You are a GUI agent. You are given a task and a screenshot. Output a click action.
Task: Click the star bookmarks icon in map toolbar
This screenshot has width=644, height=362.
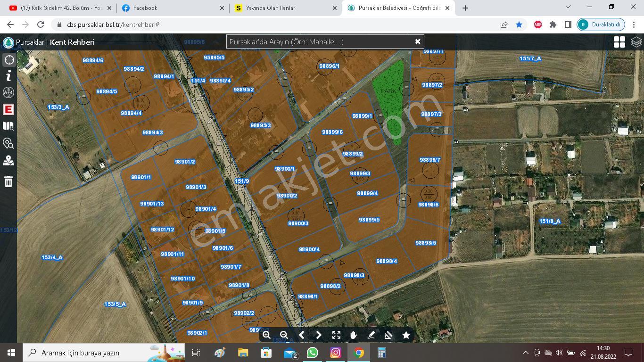tap(406, 335)
